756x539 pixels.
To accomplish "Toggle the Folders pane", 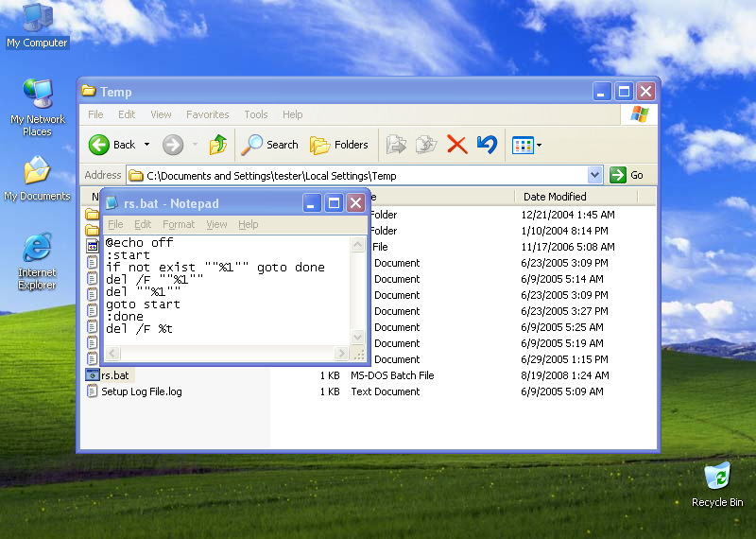I will tap(339, 145).
